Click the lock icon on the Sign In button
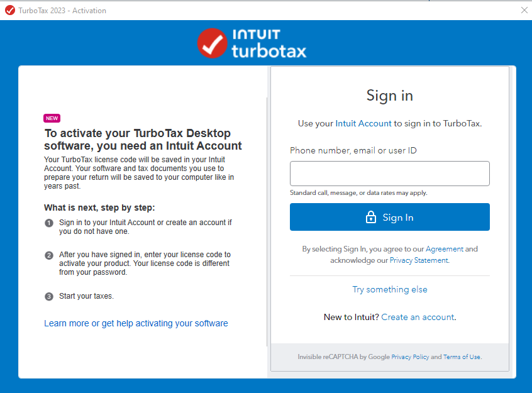Image resolution: width=532 pixels, height=393 pixels. tap(371, 217)
